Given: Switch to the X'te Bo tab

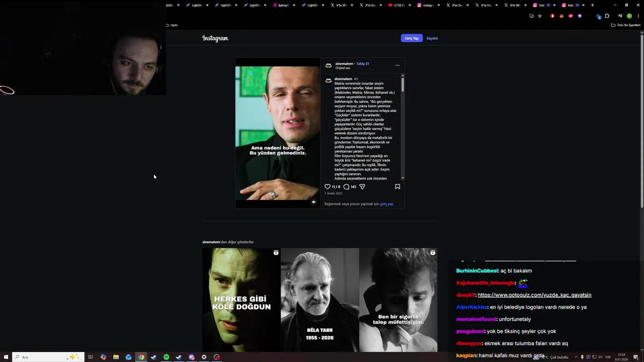Looking at the screenshot, I should [368, 5].
